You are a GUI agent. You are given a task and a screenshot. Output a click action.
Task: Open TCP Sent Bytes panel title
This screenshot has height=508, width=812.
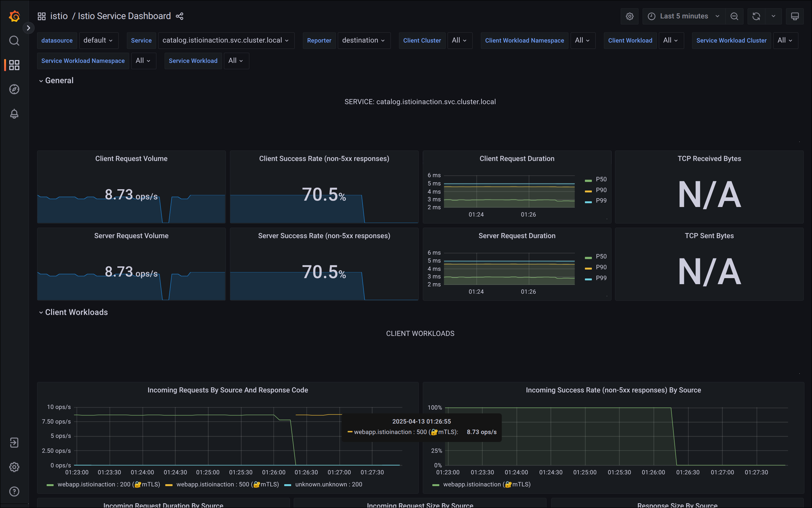tap(709, 236)
